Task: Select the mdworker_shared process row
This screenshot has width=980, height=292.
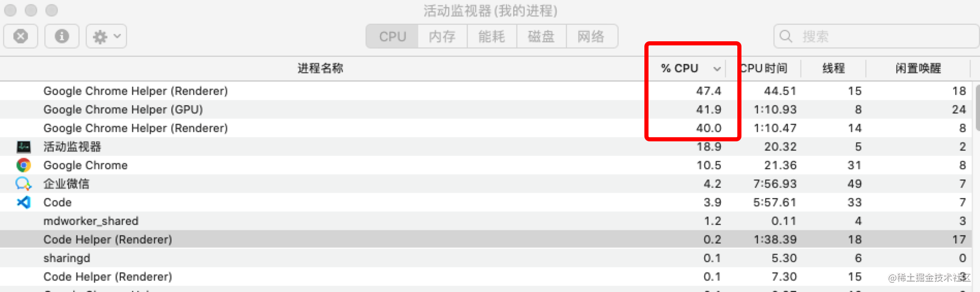Action: tap(486, 221)
